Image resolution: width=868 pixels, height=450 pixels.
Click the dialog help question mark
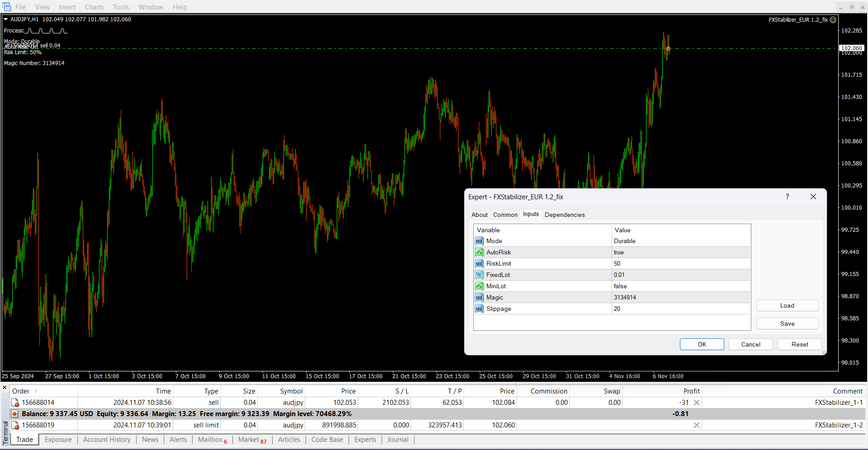(x=788, y=197)
